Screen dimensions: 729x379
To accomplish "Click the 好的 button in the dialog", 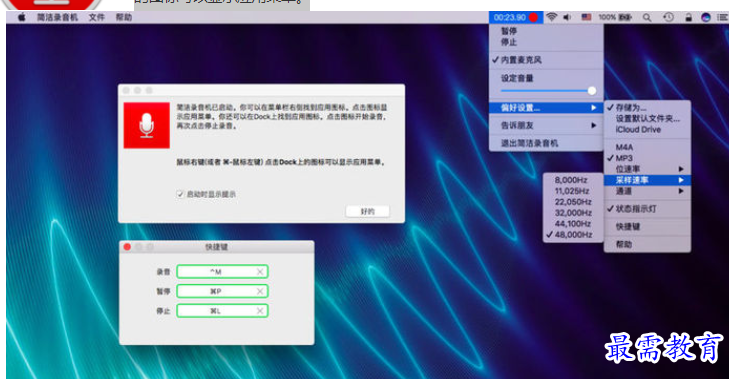I will click(368, 212).
